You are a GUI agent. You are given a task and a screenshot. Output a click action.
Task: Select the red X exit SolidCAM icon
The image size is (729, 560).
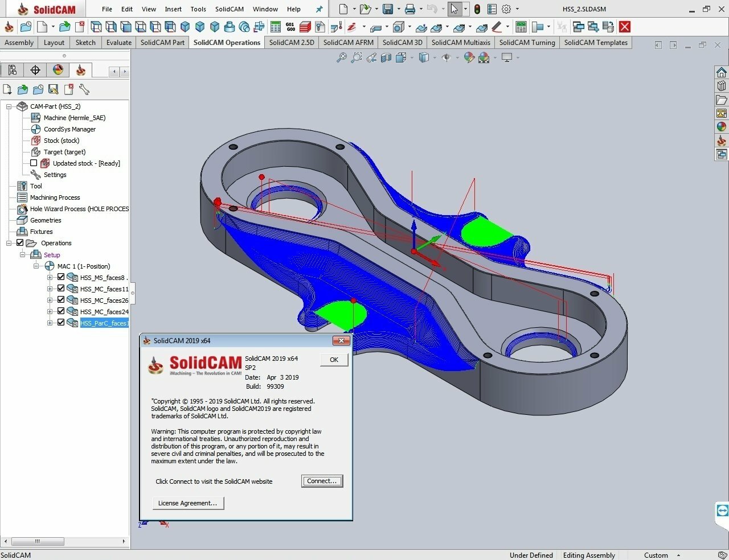(x=625, y=26)
